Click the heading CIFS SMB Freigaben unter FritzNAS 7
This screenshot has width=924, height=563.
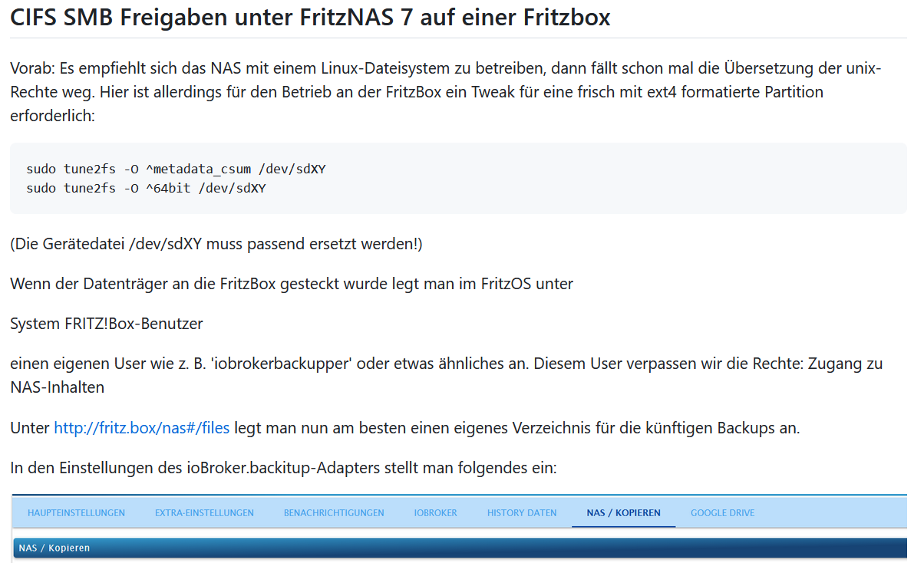pyautogui.click(x=310, y=17)
